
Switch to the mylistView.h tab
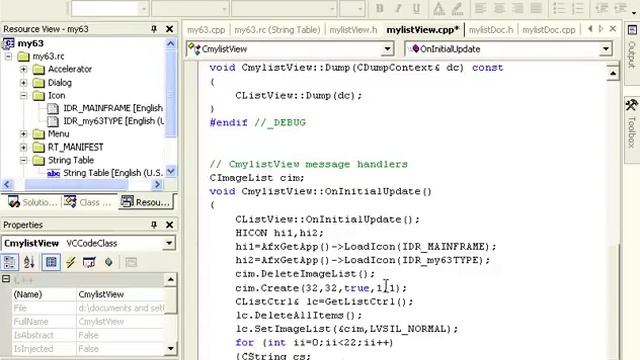[353, 30]
